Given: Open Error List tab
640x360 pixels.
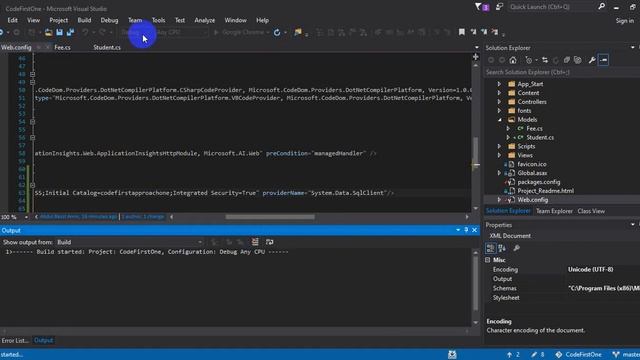Looking at the screenshot, I should (x=15, y=340).
